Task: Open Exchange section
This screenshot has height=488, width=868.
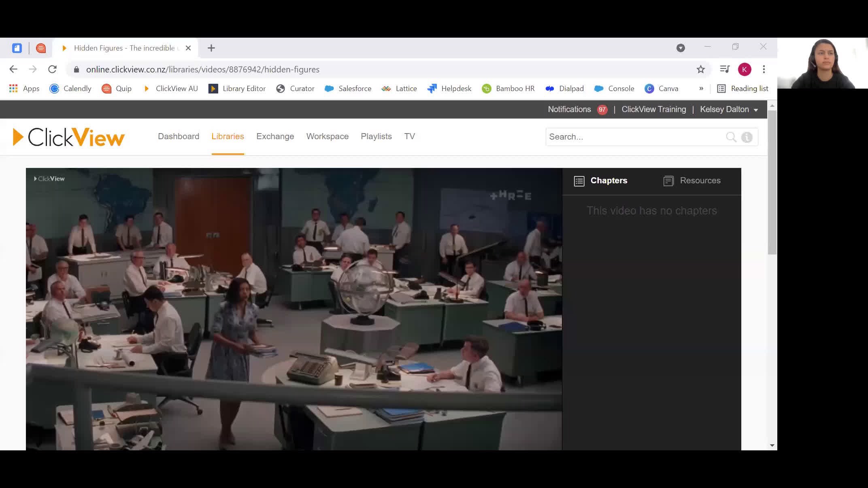Action: pyautogui.click(x=275, y=136)
